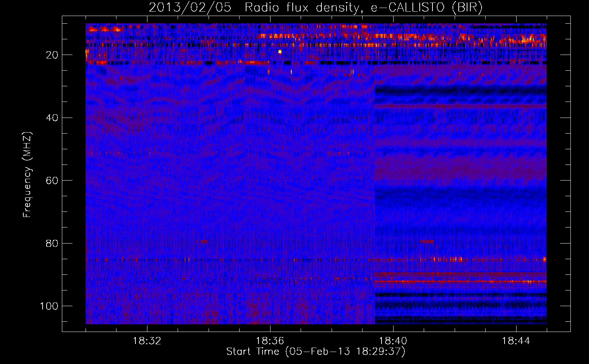Click the '18:36' time tick label
The image size is (589, 364).
click(270, 341)
